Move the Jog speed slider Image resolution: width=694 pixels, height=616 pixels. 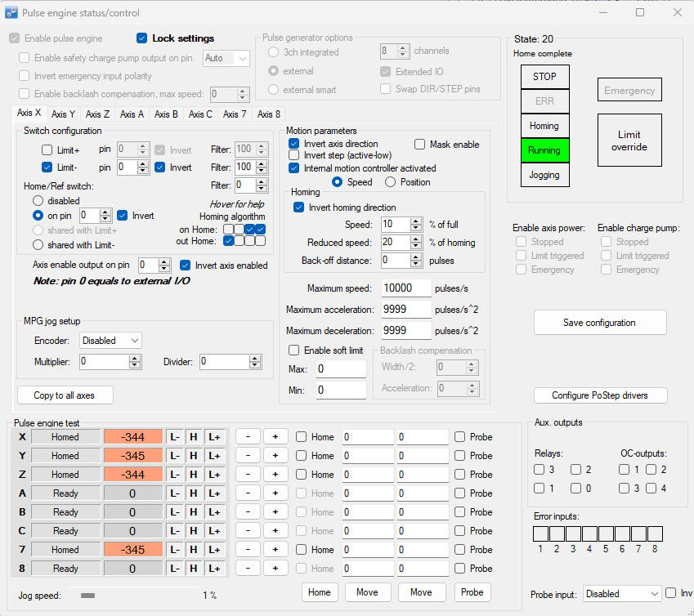click(x=87, y=596)
